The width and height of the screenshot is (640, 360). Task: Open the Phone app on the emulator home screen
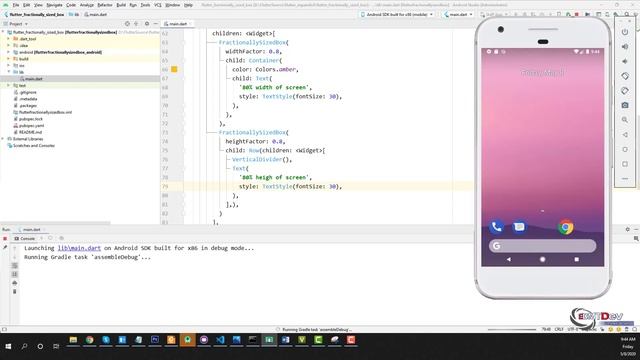coord(496,227)
